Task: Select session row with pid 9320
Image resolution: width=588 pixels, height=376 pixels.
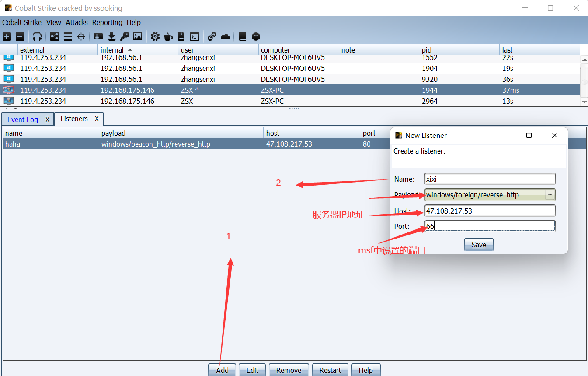Action: pyautogui.click(x=290, y=79)
